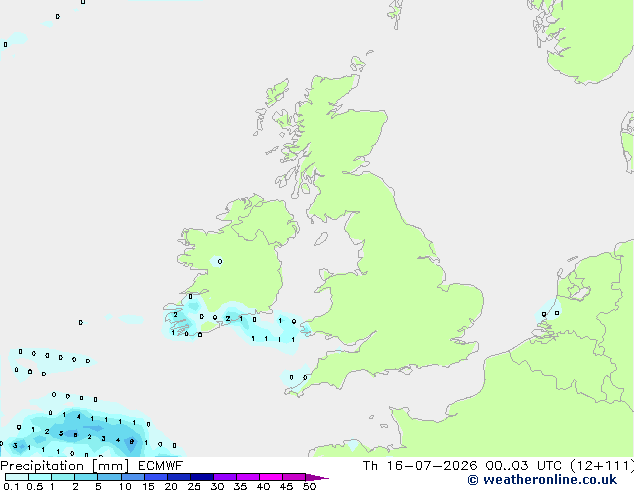
Task: Pick the 25–30 mm dark blue swatch
Action: [201, 477]
